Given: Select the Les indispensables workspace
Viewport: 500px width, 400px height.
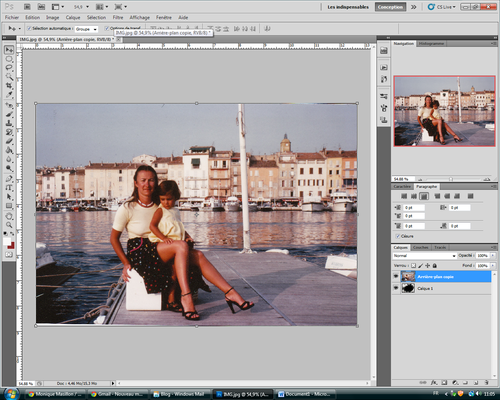Looking at the screenshot, I should click(x=348, y=7).
